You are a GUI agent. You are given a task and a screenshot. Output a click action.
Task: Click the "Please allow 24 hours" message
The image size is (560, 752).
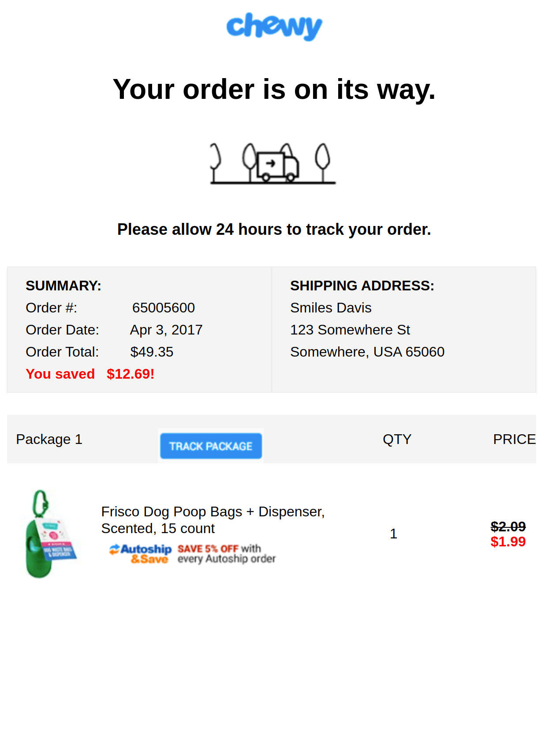point(274,229)
